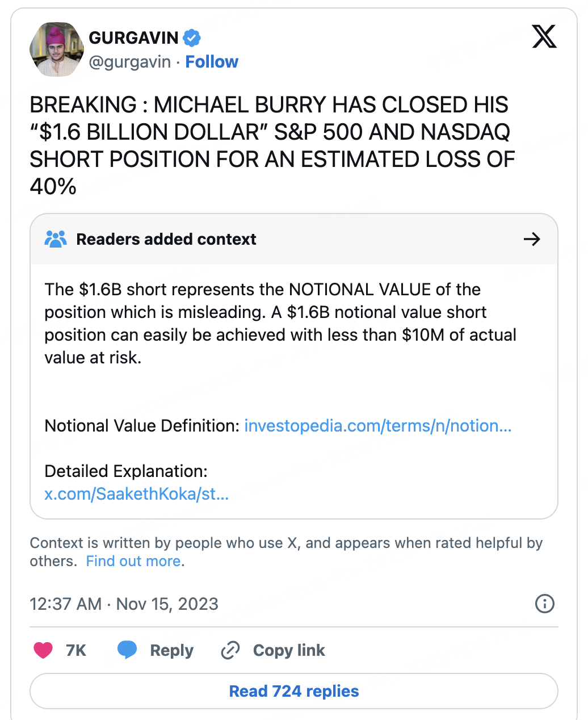
Task: Click the 7K like count
Action: point(77,650)
